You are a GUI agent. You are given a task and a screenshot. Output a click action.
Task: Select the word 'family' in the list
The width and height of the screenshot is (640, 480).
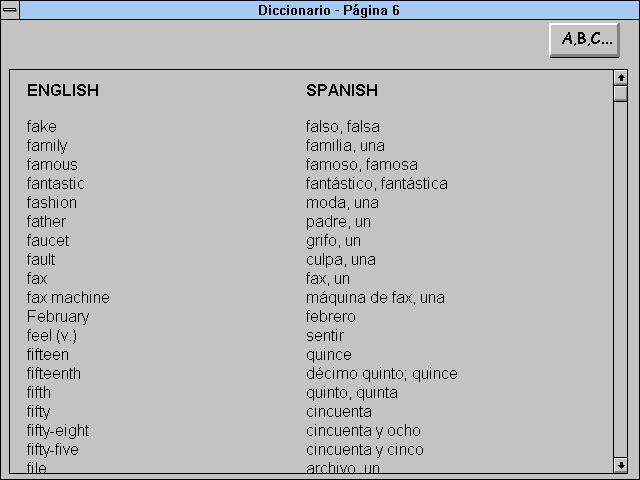(47, 146)
